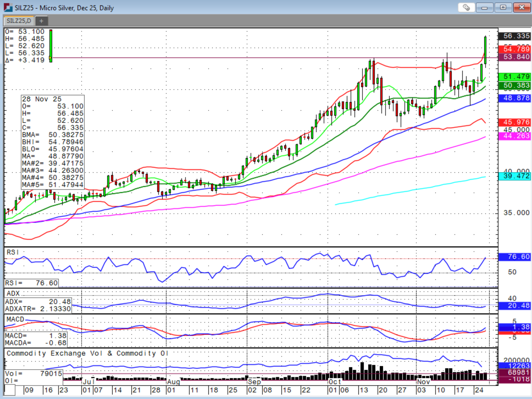Screen dimensions: 532x399
Task: Select the 'MA#5= 51.47944' row in the data box
Action: [x=53, y=185]
